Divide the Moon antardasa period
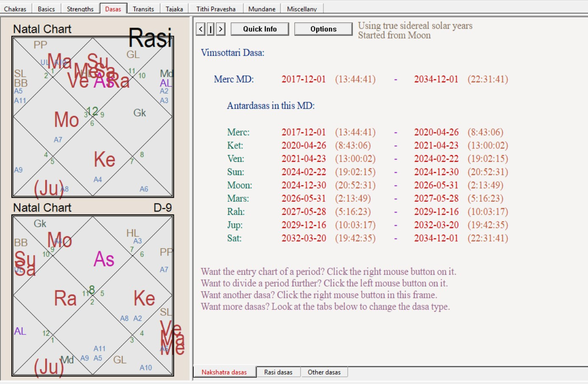This screenshot has height=384, width=588. point(240,185)
